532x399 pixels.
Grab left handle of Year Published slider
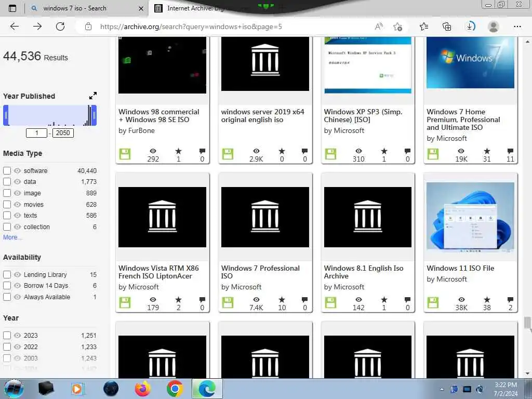click(x=5, y=115)
